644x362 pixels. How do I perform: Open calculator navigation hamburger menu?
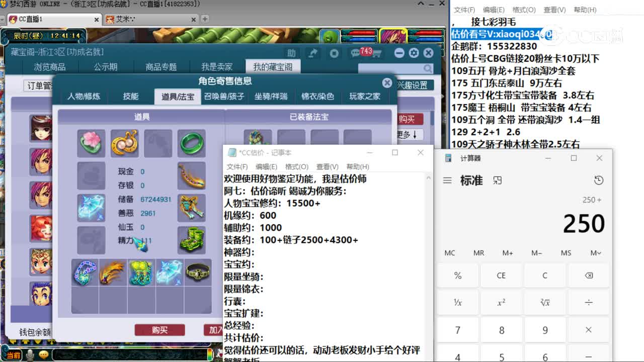[447, 180]
